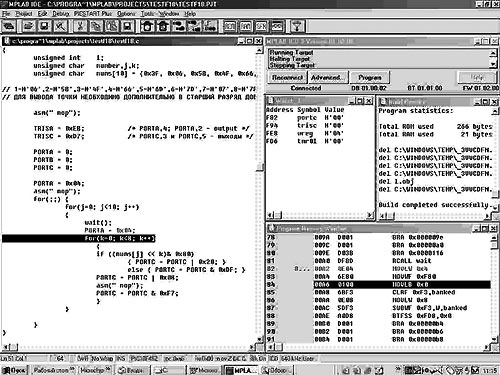Toggle the No Wrap status bar indicator
500x375 pixels.
point(101,359)
